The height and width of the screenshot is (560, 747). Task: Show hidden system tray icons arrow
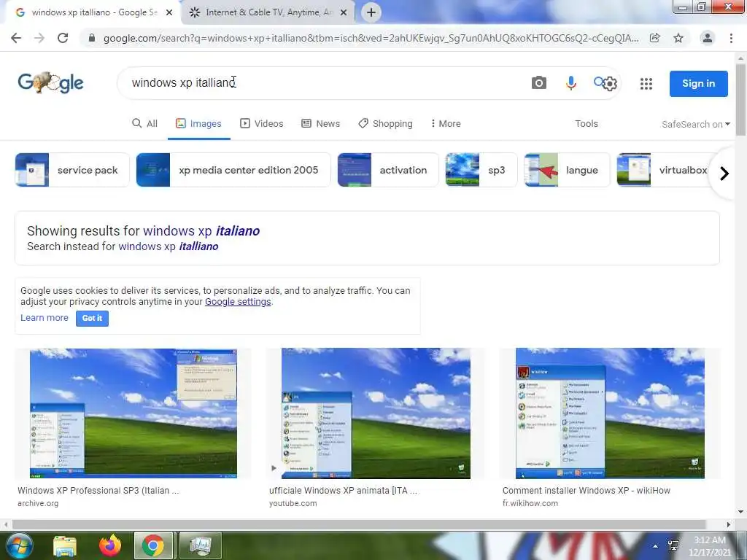[656, 546]
